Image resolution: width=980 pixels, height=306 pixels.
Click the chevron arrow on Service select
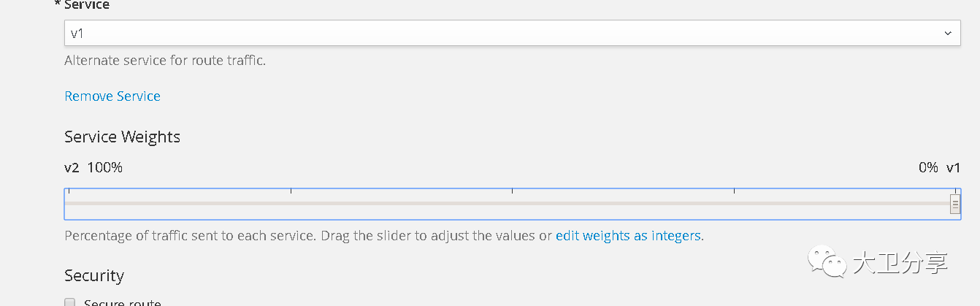coord(948,34)
